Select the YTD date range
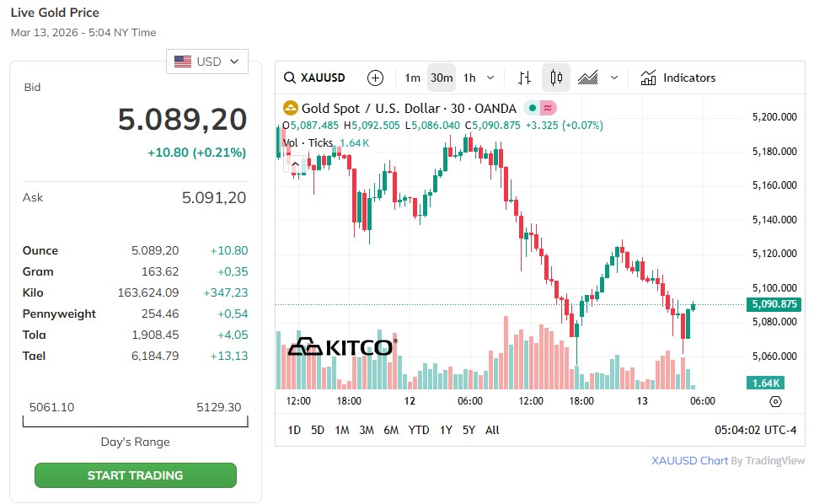 point(419,430)
